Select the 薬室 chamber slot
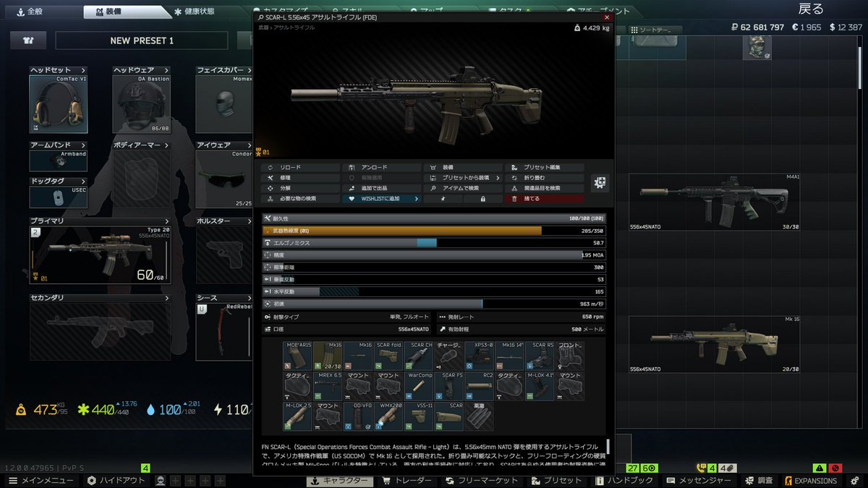Image resolution: width=868 pixels, height=488 pixels. click(x=480, y=416)
